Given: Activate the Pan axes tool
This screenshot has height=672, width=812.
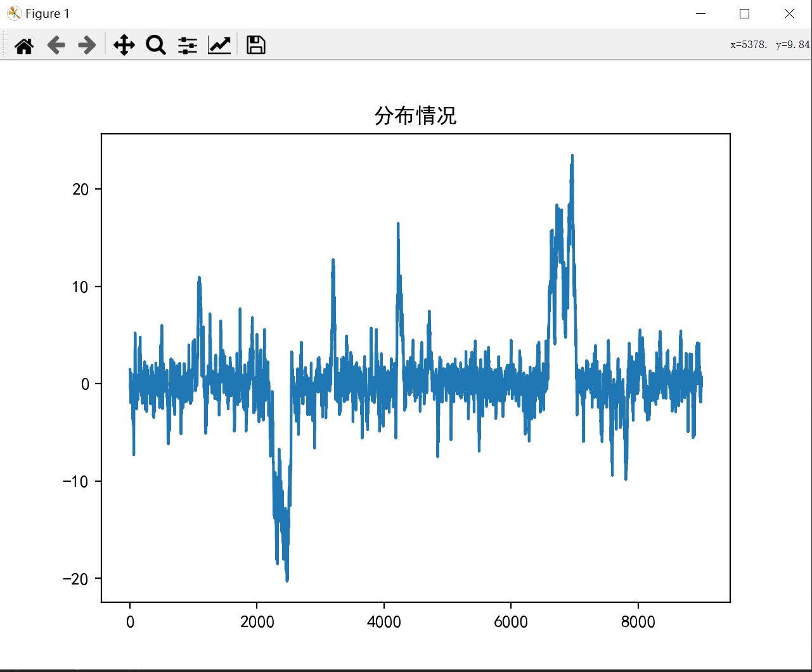Looking at the screenshot, I should click(x=124, y=45).
